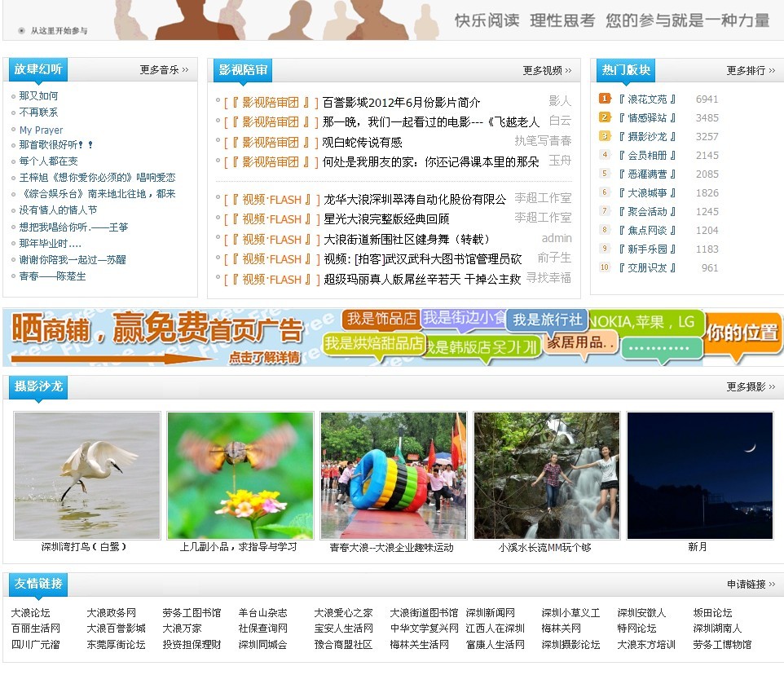Open the 『浪花文苑』 board

pyautogui.click(x=648, y=99)
